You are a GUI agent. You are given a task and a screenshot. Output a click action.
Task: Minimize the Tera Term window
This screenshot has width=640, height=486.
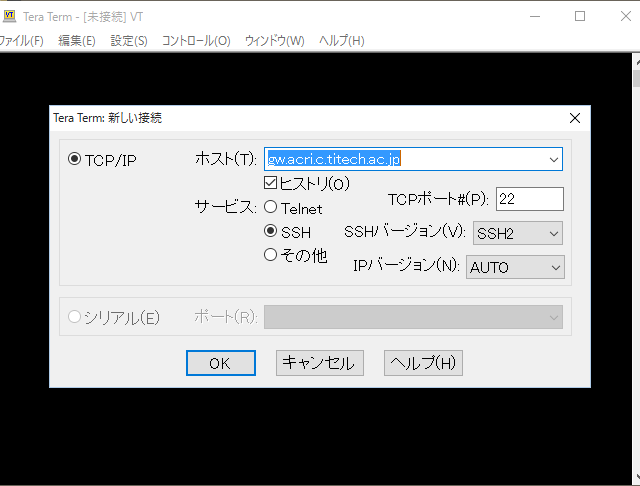coord(534,16)
